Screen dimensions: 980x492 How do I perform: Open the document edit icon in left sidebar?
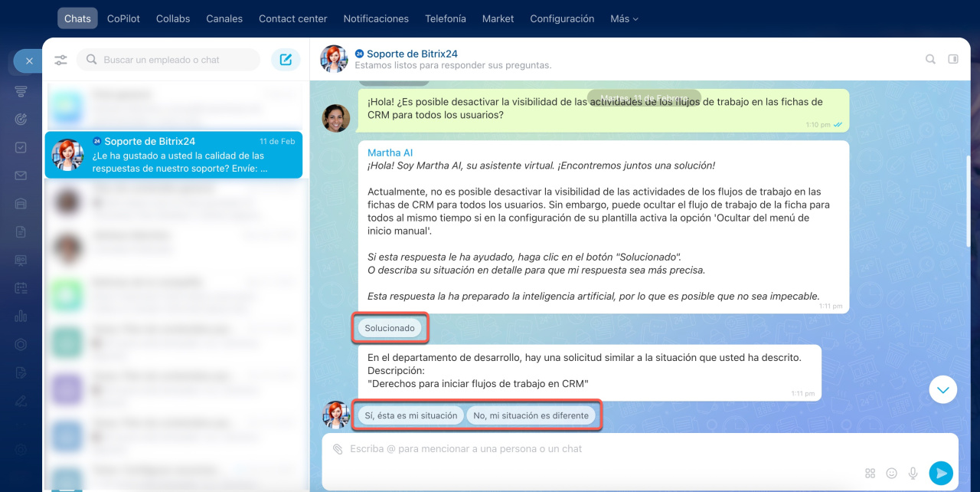[x=21, y=372]
